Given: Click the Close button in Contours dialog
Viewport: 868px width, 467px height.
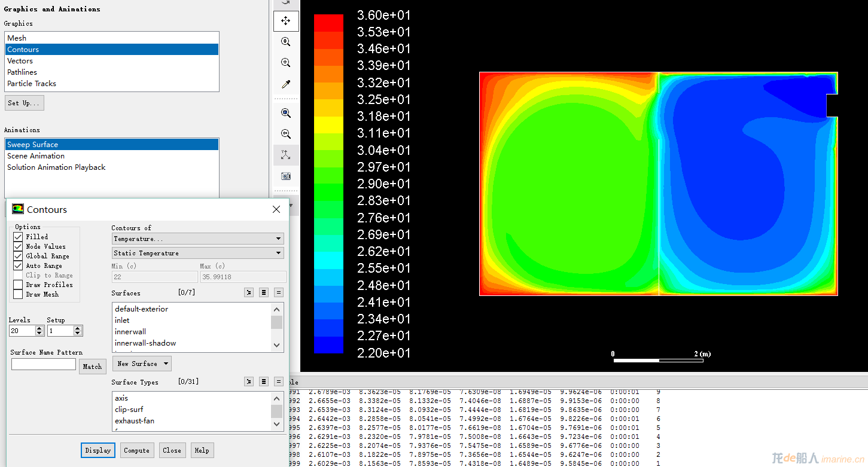Looking at the screenshot, I should 172,450.
